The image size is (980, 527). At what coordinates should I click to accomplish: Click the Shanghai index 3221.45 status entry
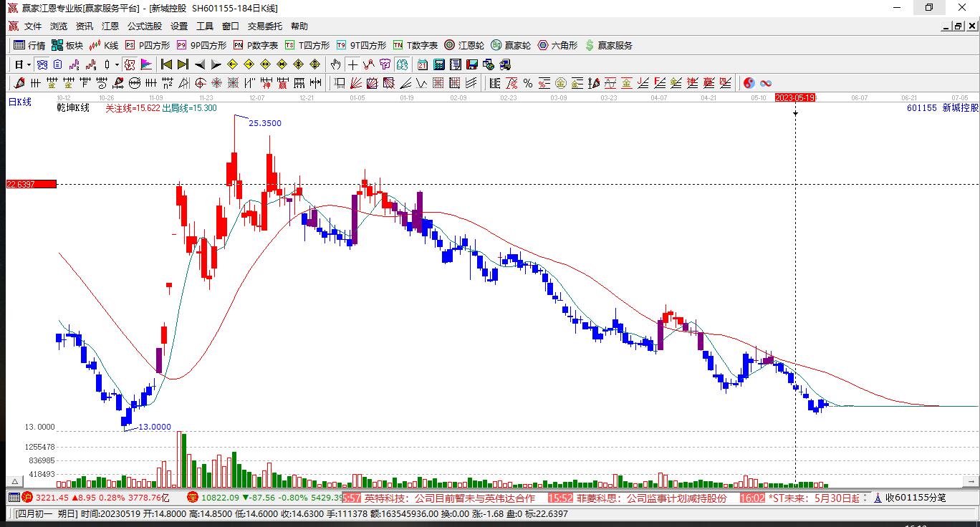95,498
